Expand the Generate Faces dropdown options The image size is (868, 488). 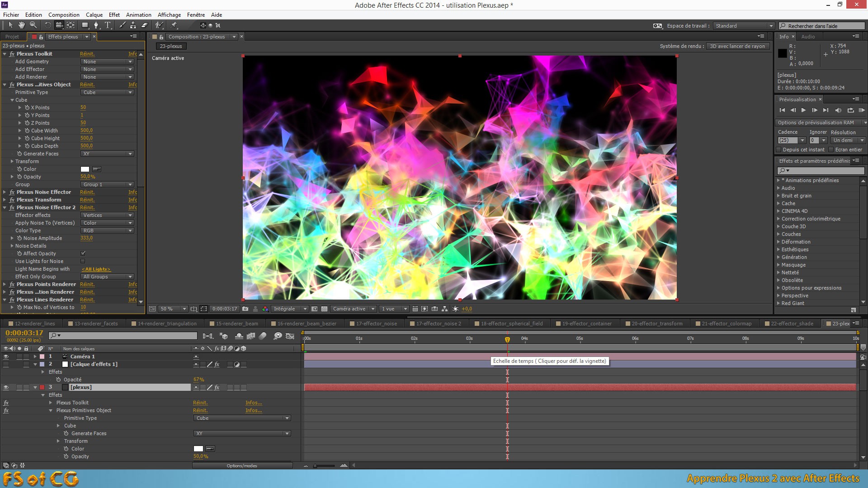[x=130, y=154]
